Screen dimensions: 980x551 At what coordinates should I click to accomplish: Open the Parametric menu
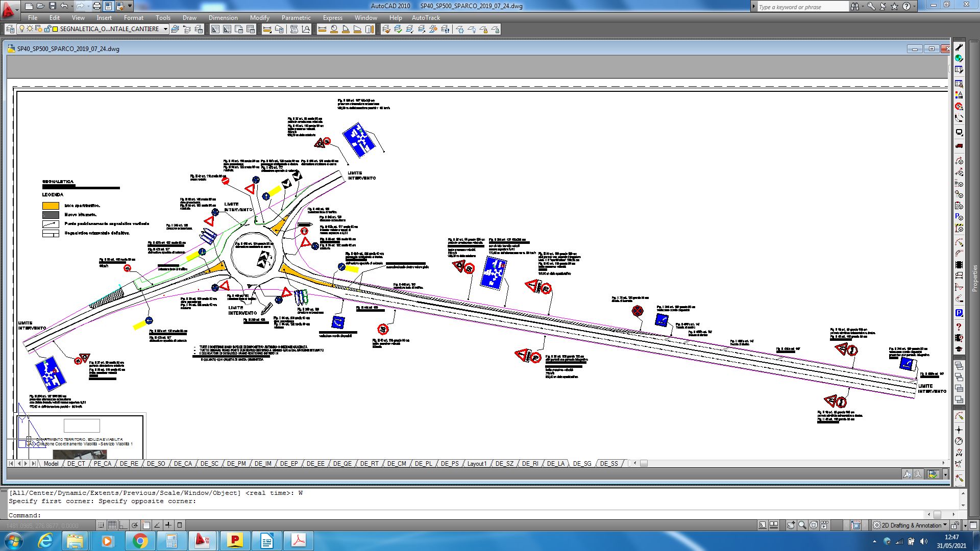pos(296,17)
